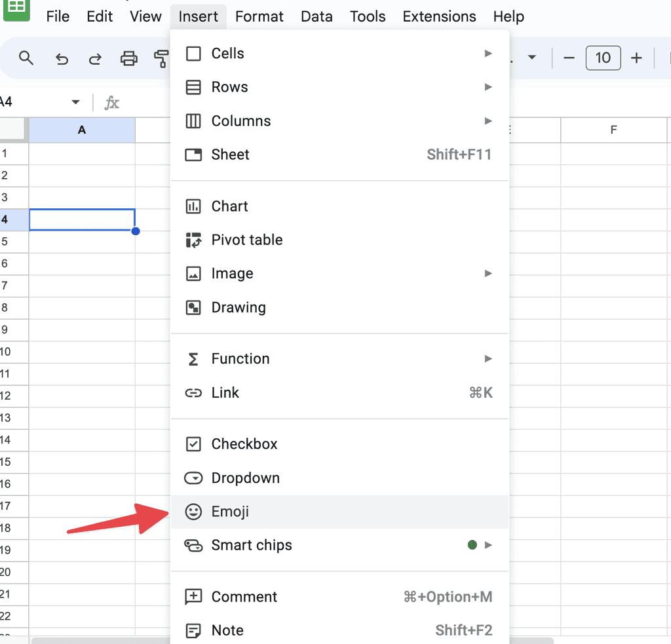This screenshot has width=671, height=644.
Task: Insert a Drawing
Action: pos(339,307)
